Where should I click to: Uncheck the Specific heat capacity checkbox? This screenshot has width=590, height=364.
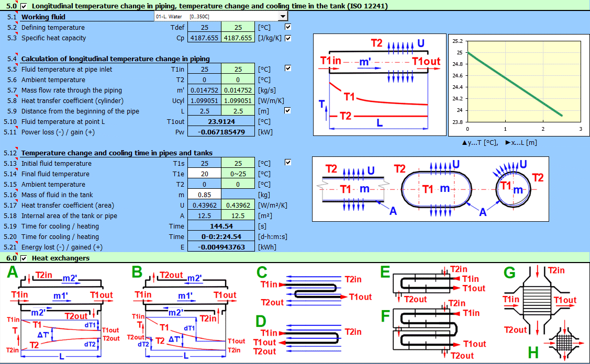click(x=288, y=38)
